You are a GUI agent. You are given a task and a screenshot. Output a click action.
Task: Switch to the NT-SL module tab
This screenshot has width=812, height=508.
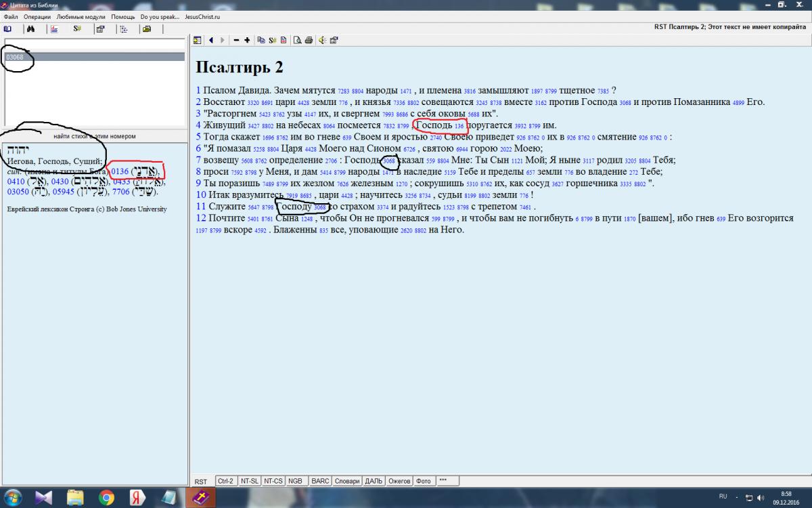(x=249, y=481)
